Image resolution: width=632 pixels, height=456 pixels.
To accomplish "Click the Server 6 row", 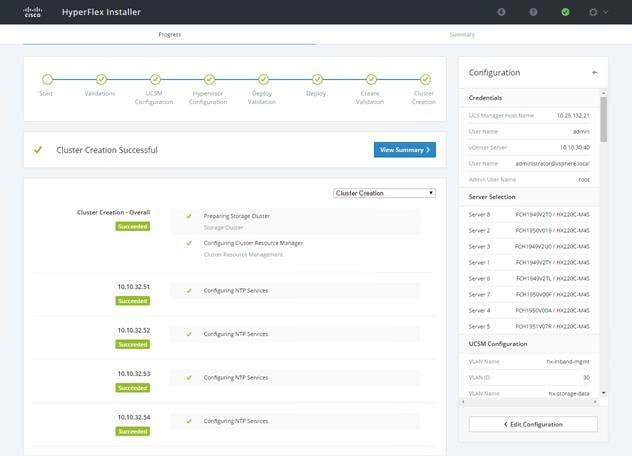I will [x=529, y=279].
